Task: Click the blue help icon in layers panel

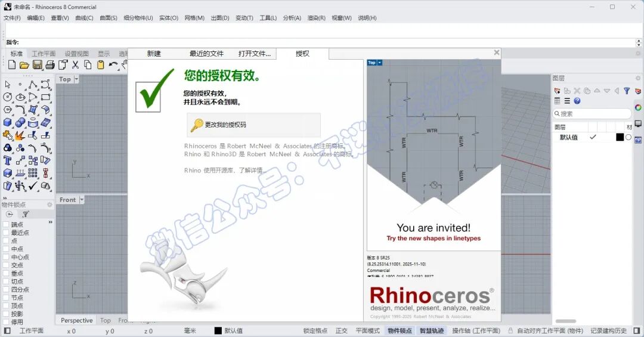Action: [577, 101]
